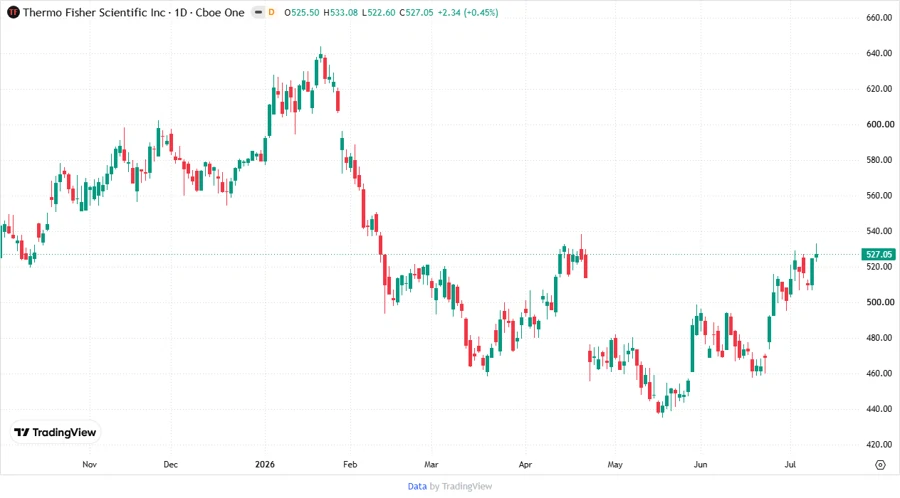The width and height of the screenshot is (900, 498).
Task: Click the Apr label on time axis
Action: 525,465
